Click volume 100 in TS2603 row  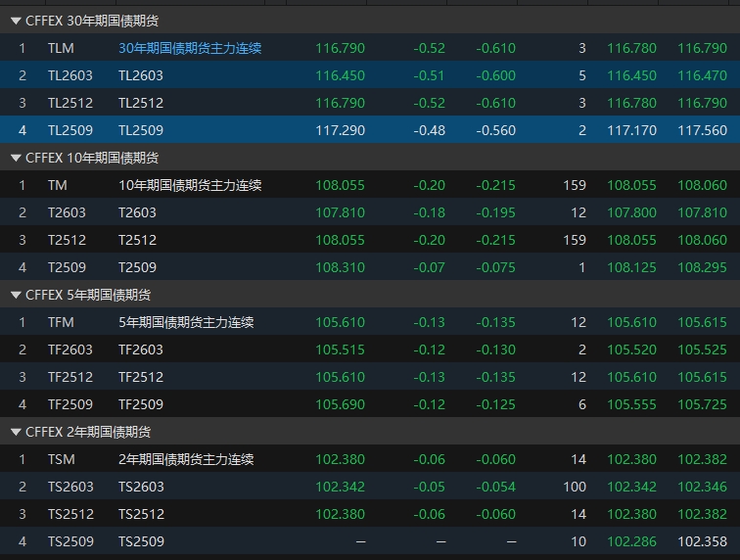[575, 487]
